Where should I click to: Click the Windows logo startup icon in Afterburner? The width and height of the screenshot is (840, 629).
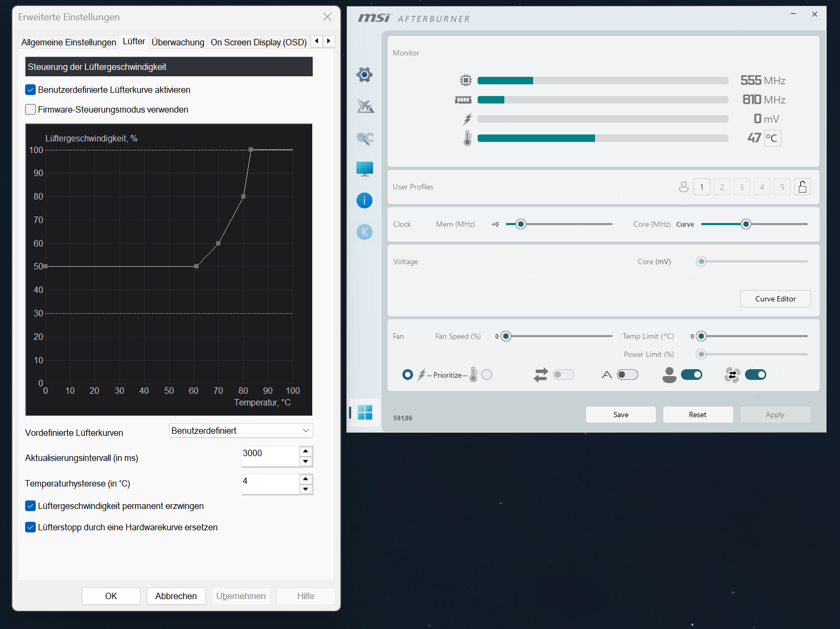[x=365, y=412]
